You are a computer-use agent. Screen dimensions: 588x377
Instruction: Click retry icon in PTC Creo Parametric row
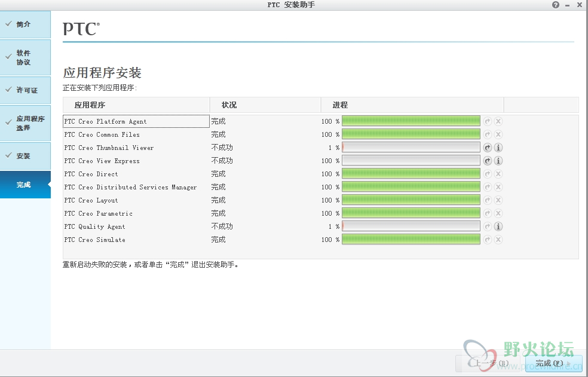(487, 213)
